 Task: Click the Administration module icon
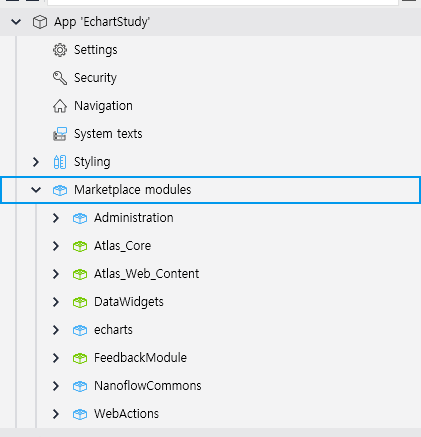pos(80,218)
